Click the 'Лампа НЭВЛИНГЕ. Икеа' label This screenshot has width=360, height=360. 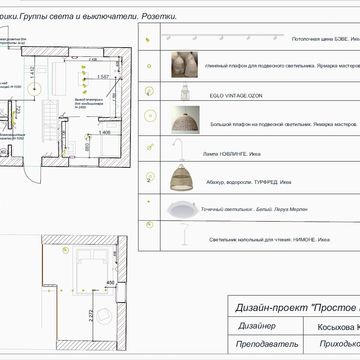click(x=232, y=154)
